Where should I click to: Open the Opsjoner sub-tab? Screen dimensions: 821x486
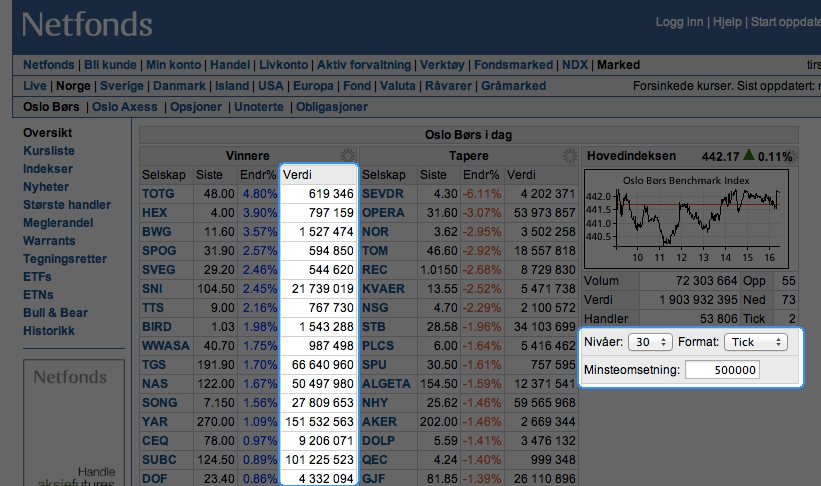(x=196, y=107)
